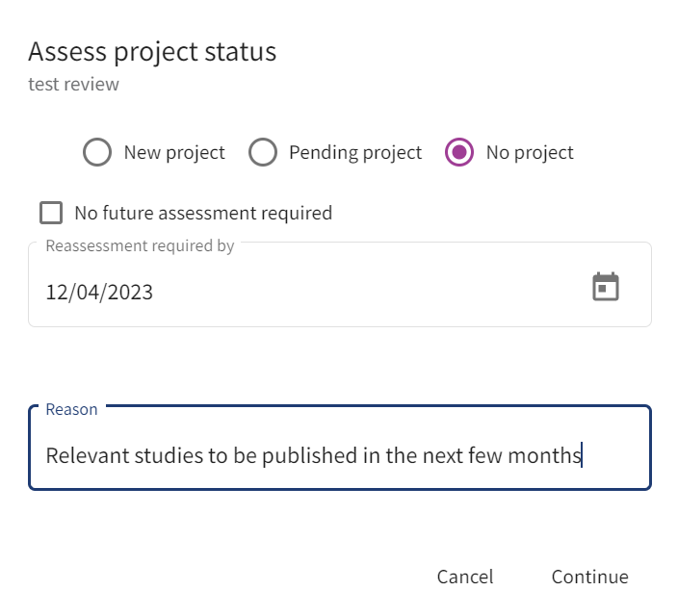Click the "No future assessment required" label

(203, 213)
